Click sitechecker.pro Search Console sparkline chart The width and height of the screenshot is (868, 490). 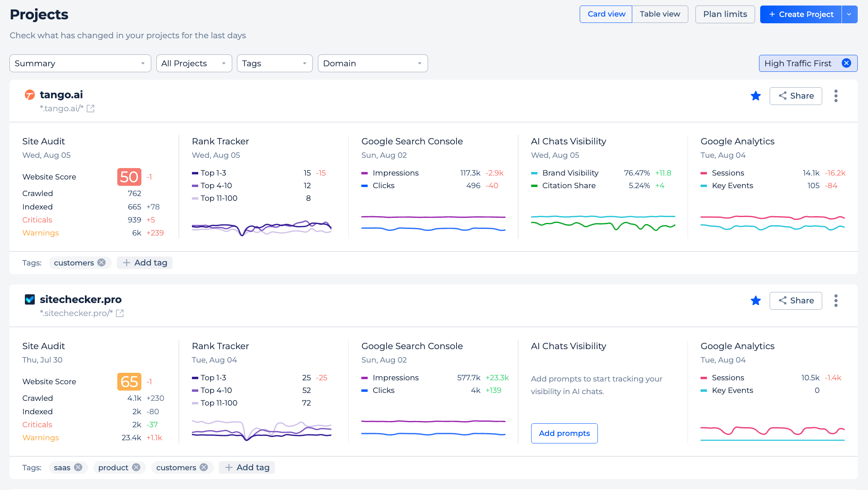tap(433, 428)
